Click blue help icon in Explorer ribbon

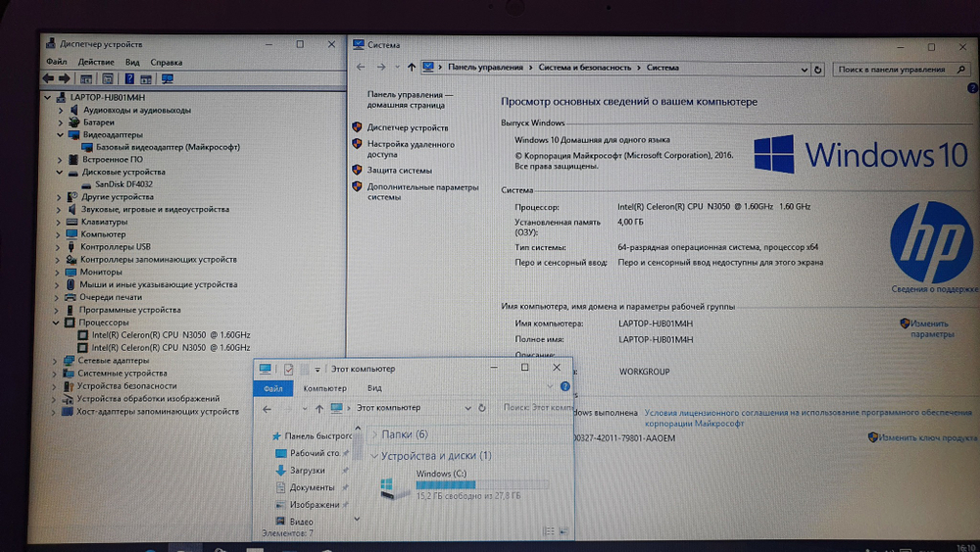[x=565, y=386]
